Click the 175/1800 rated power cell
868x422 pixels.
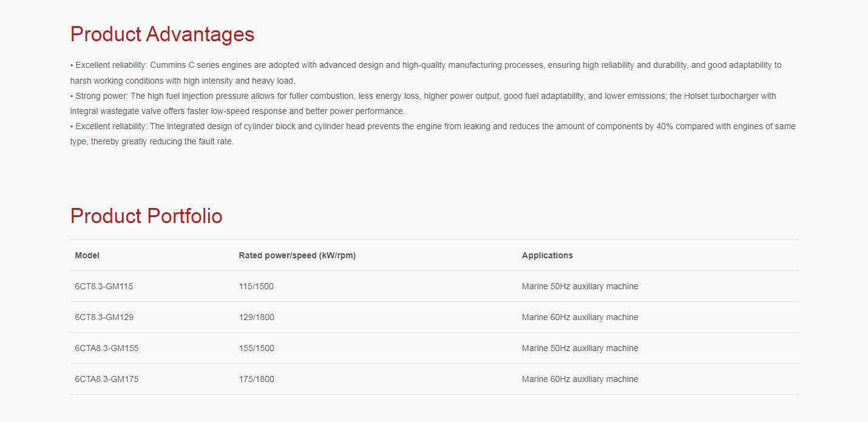(256, 379)
